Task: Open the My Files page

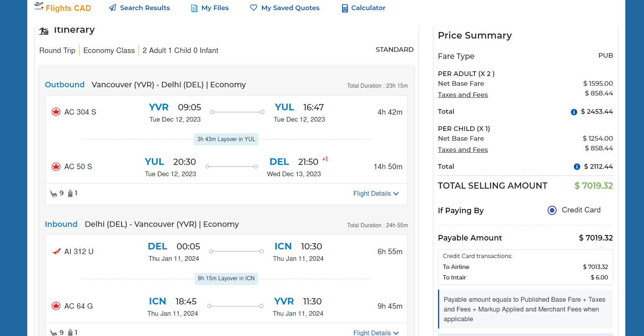Action: [x=215, y=8]
